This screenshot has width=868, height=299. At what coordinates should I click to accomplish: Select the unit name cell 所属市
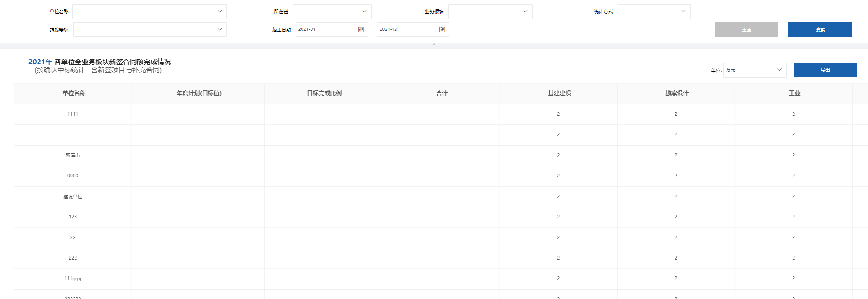coord(73,155)
